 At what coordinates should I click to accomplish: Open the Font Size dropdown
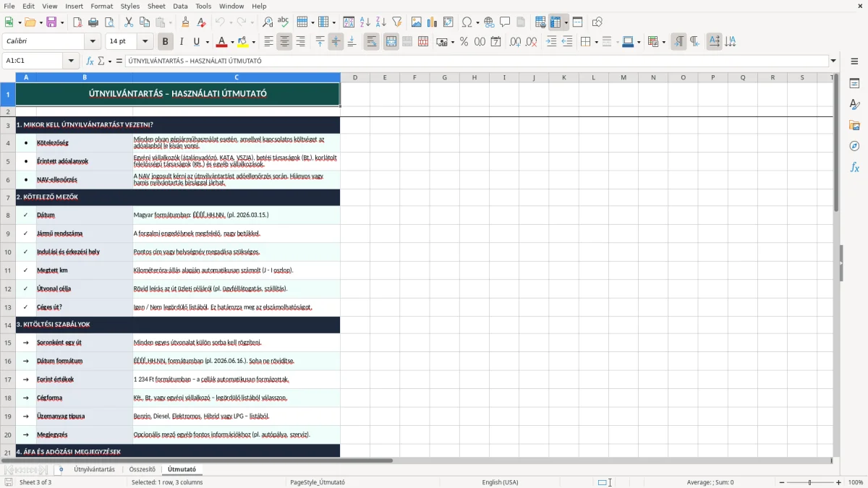point(145,42)
